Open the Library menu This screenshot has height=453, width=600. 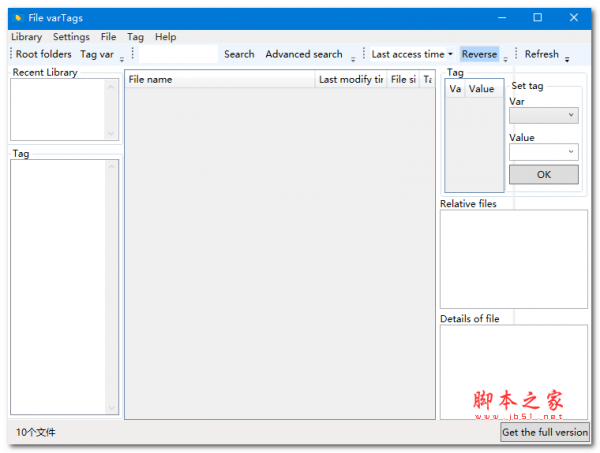pos(26,37)
